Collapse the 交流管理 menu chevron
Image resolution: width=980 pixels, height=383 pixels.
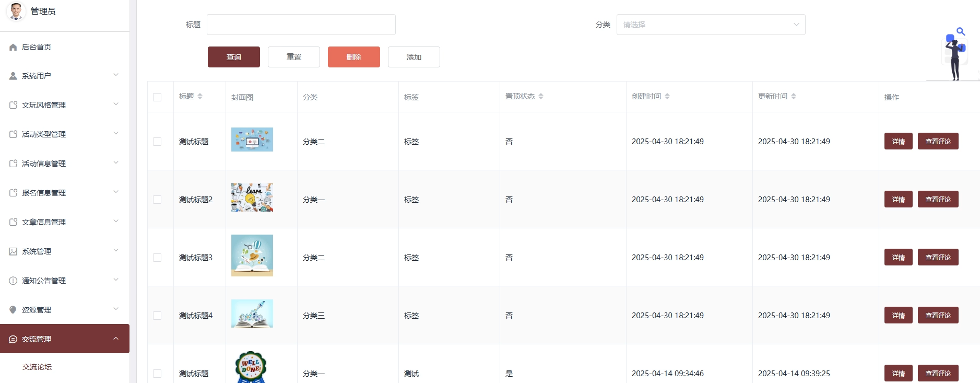pyautogui.click(x=116, y=338)
